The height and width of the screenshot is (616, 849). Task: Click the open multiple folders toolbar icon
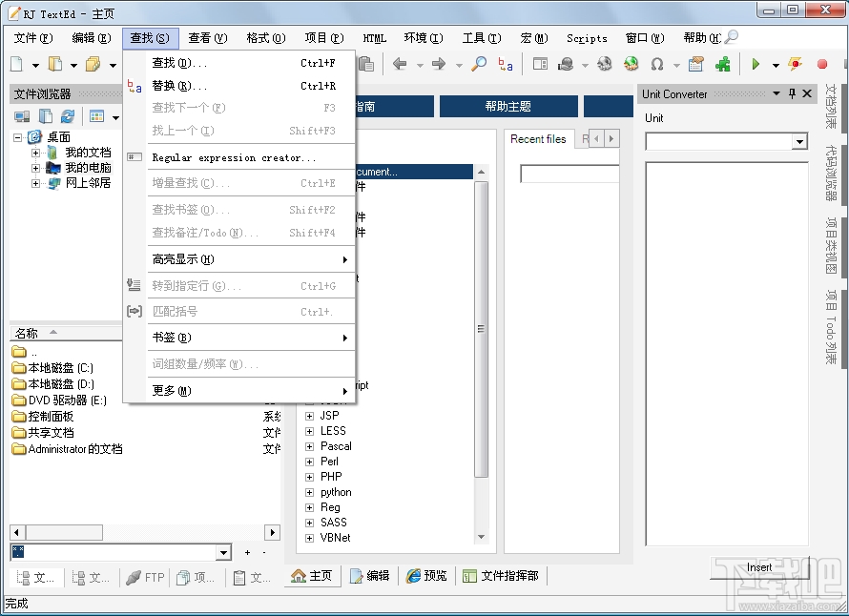point(93,65)
